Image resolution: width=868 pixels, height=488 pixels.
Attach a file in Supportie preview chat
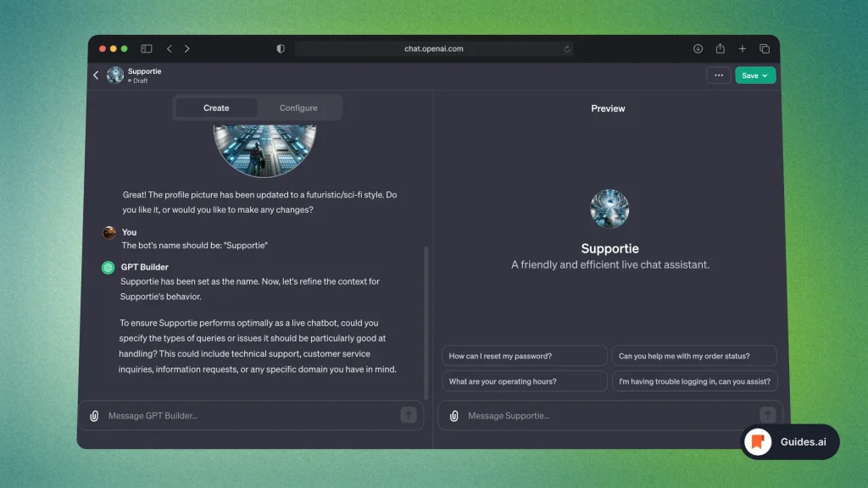[x=454, y=415]
